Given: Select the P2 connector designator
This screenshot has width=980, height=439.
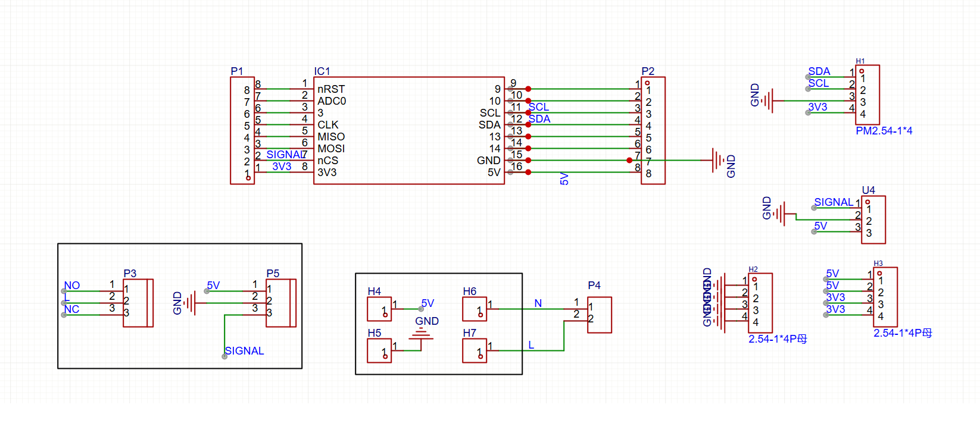Looking at the screenshot, I should click(x=648, y=71).
